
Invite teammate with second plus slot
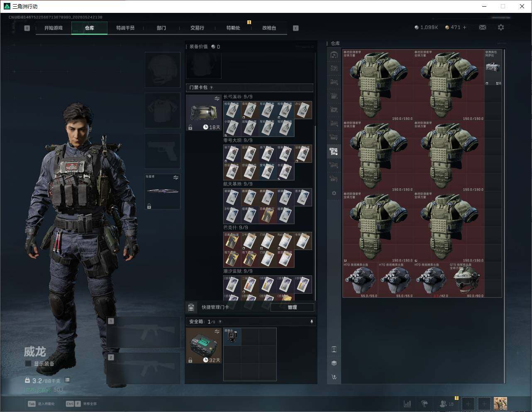[x=484, y=404]
